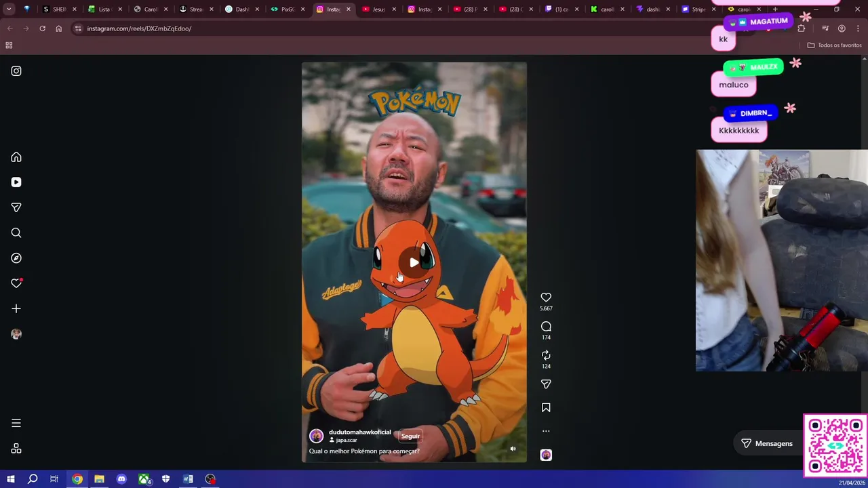Viewport: 868px width, 488px height.
Task: Click the 'Kkkkkkkkk' chat message bubble
Action: (x=739, y=130)
